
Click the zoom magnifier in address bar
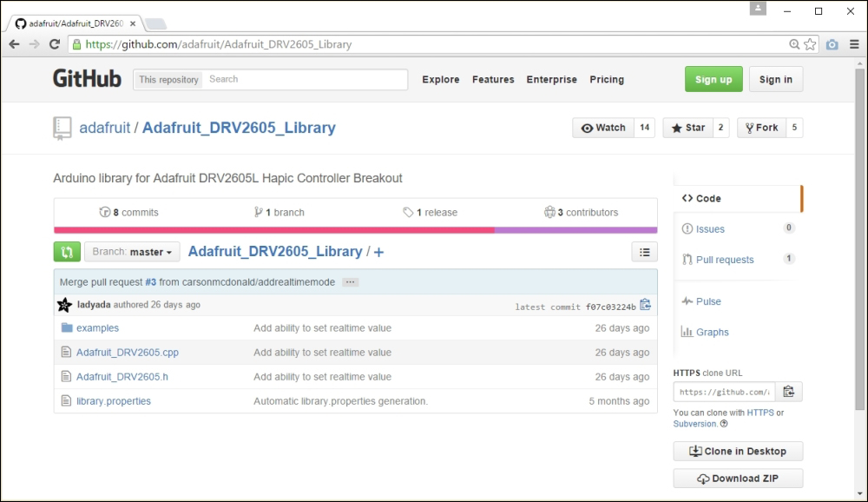coord(794,44)
